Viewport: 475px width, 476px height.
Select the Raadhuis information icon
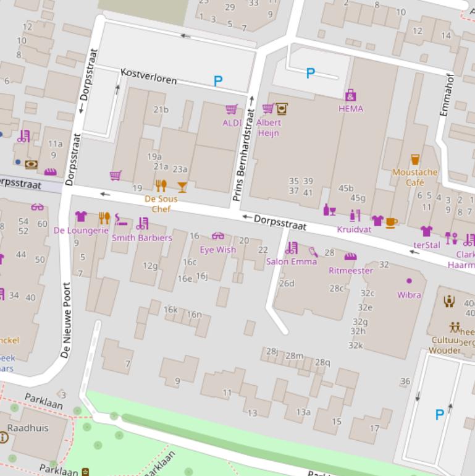(4, 438)
